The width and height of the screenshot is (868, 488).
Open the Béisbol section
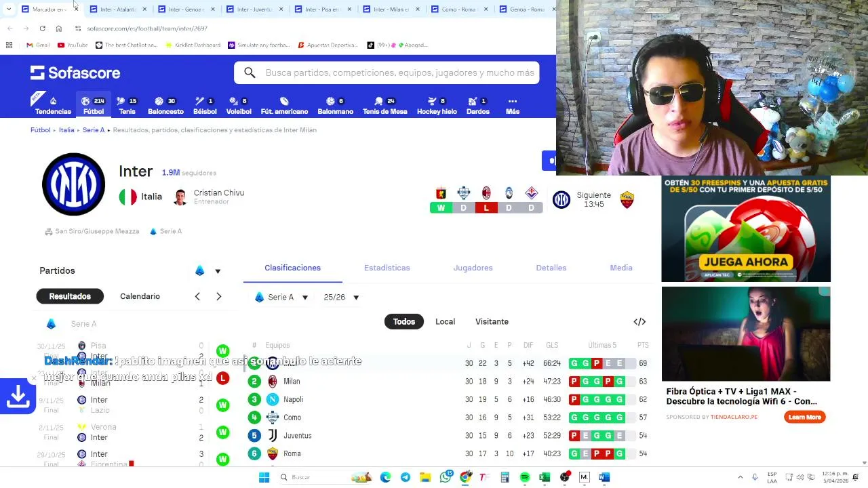205,105
